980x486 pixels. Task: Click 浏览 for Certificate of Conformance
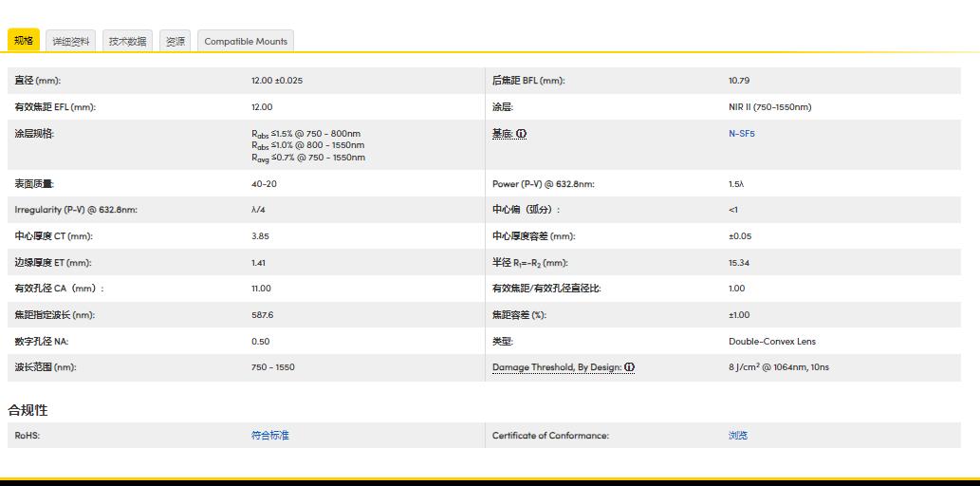coord(737,436)
